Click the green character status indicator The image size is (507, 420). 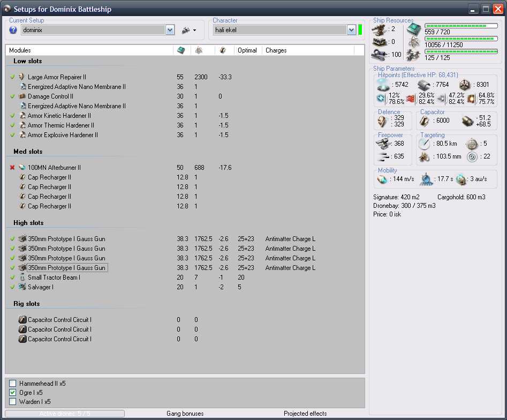click(360, 30)
